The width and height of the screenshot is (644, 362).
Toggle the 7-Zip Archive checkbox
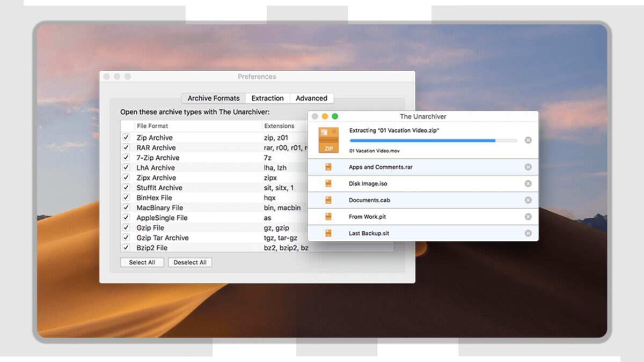pos(126,158)
